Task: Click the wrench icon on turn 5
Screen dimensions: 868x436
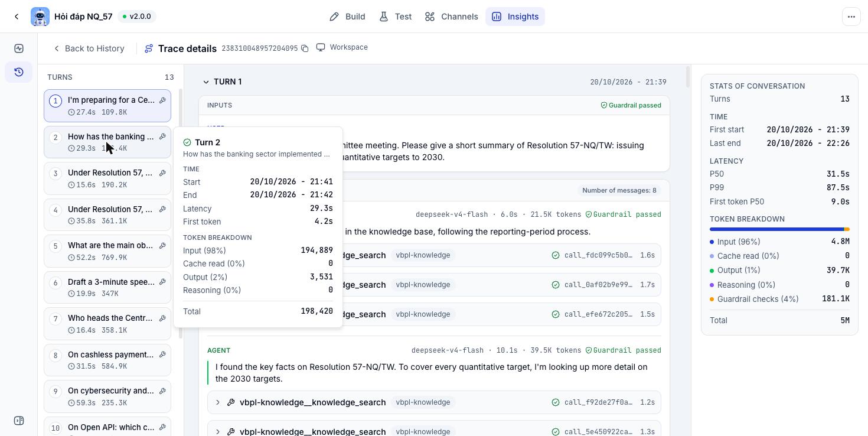Action: click(162, 246)
